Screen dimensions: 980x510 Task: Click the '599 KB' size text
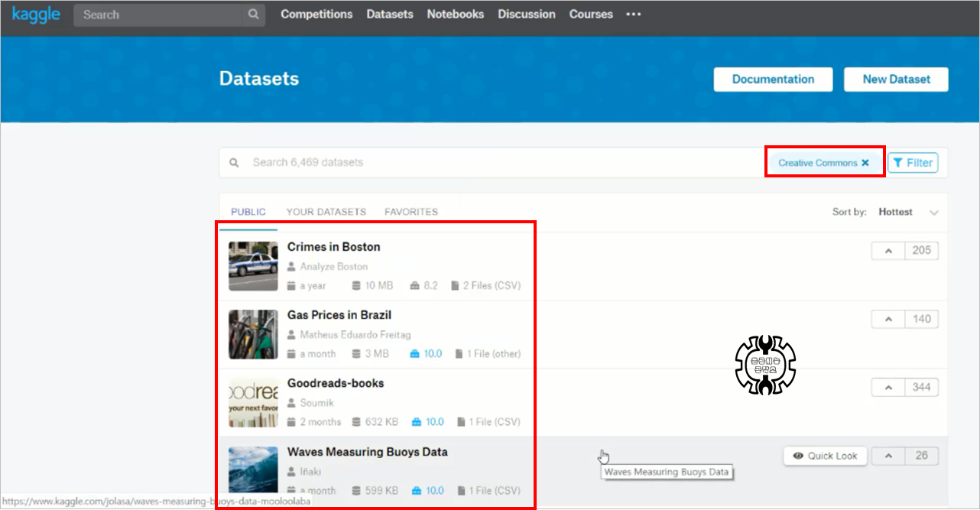381,491
